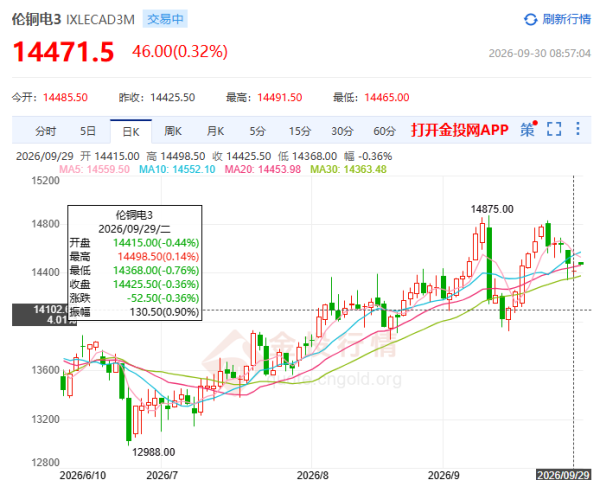600x480 pixels.
Task: Switch to the 分时 intraday tab
Action: (46, 131)
